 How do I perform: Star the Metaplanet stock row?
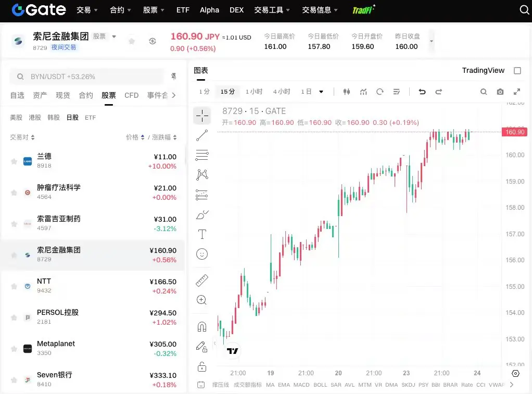14,349
